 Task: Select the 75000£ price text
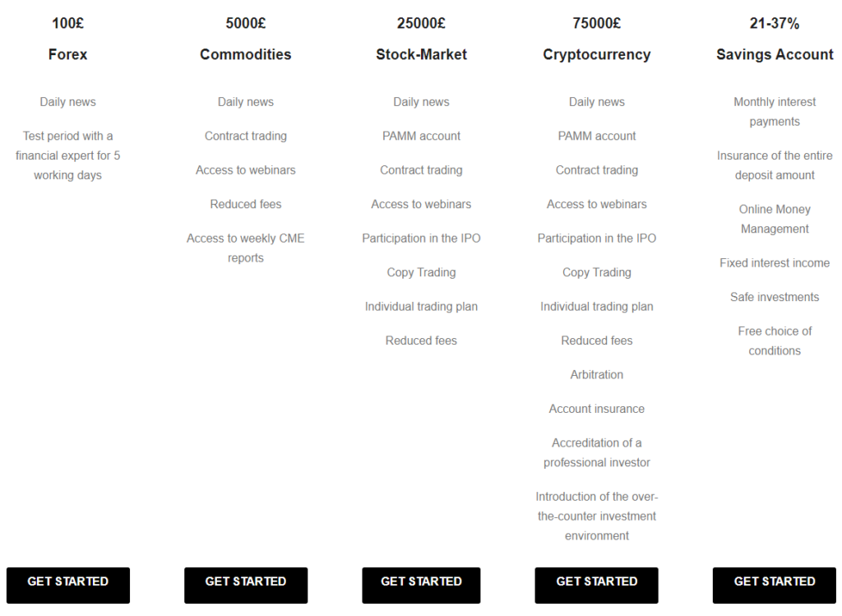596,23
